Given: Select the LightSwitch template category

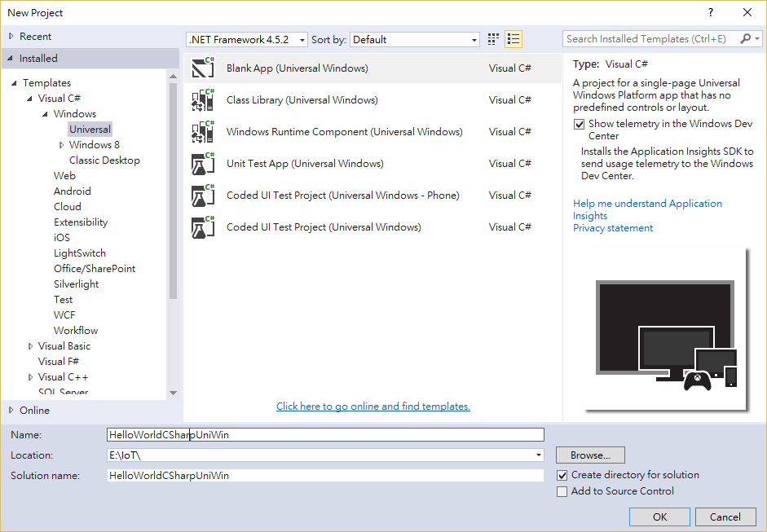Looking at the screenshot, I should 80,253.
